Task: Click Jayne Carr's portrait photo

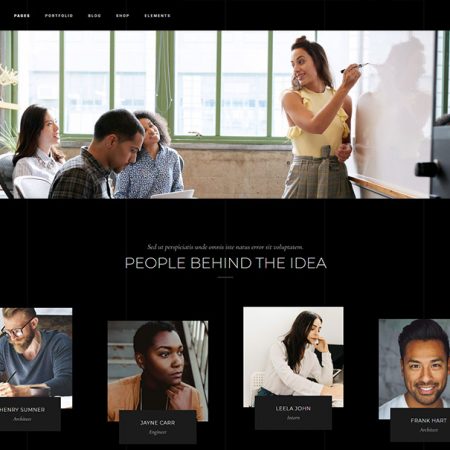Action: (x=158, y=366)
